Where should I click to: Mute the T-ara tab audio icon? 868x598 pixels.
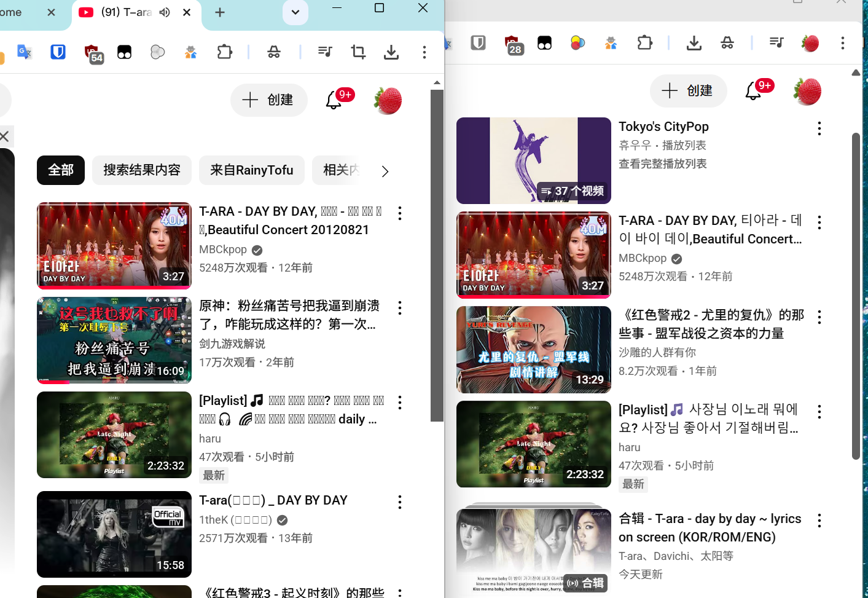[165, 12]
